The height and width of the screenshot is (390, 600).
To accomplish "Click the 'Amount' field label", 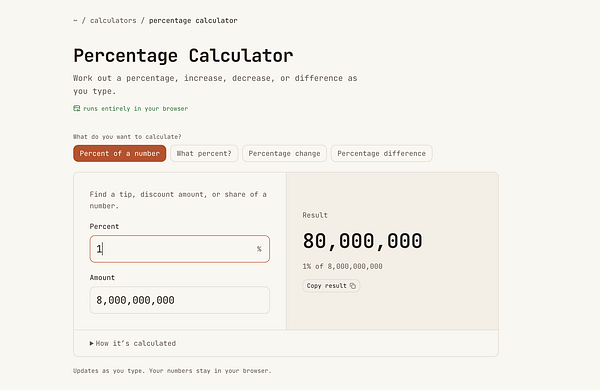I will tap(102, 277).
